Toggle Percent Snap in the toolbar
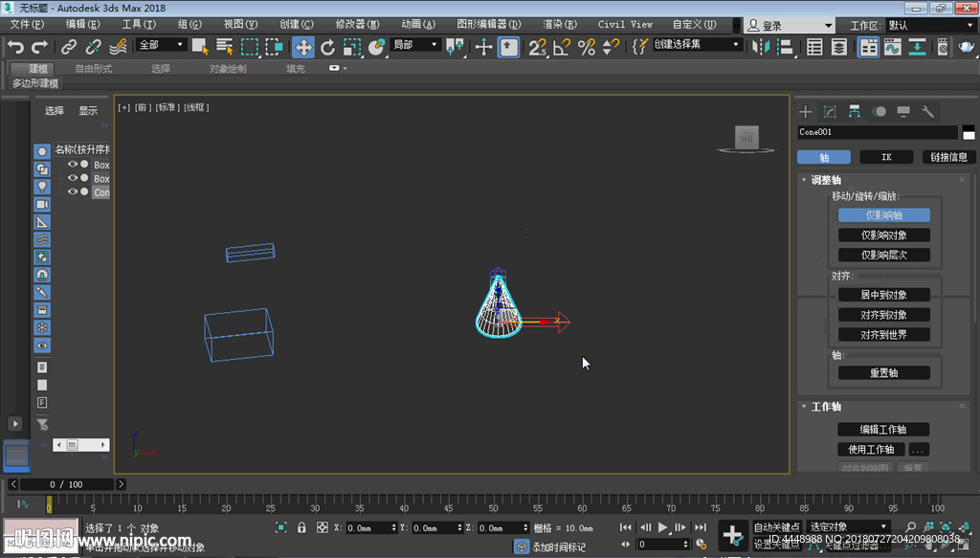The height and width of the screenshot is (558, 980). pyautogui.click(x=587, y=47)
